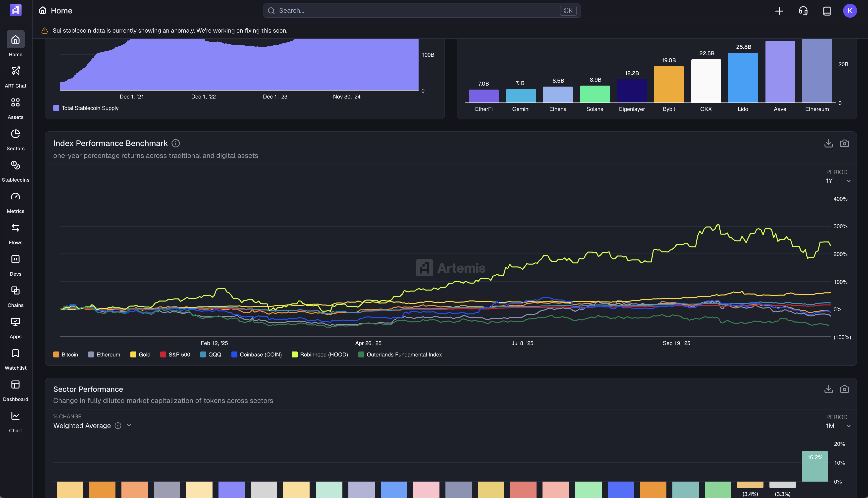Viewport: 868px width, 498px height.
Task: Click the headset support icon
Action: point(803,11)
